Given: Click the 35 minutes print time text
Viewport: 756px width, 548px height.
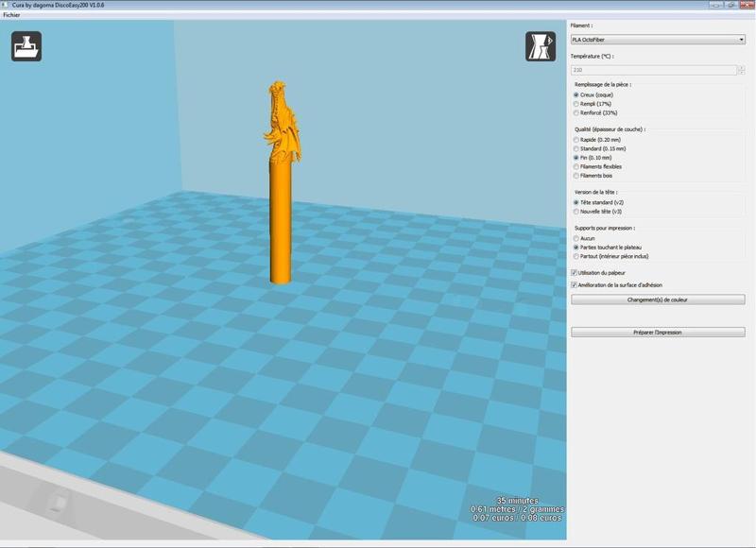Looking at the screenshot, I should point(517,501).
